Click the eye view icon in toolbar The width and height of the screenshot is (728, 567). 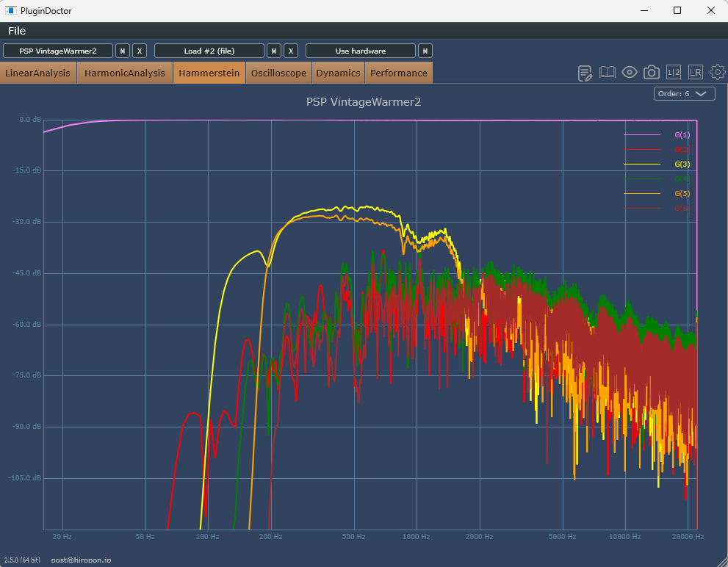click(x=630, y=72)
